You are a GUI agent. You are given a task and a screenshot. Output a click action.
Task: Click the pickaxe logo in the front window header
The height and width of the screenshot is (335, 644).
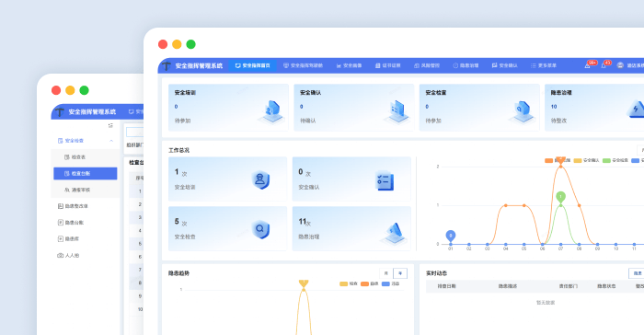[x=167, y=65]
